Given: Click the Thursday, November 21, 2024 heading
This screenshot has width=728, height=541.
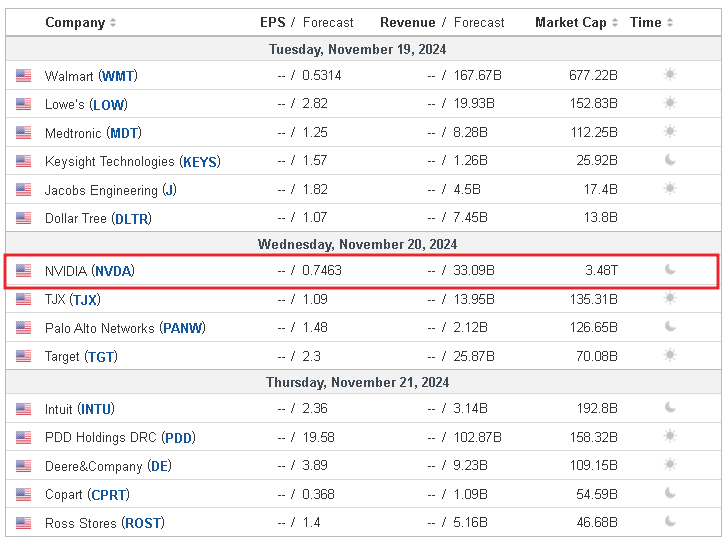Looking at the screenshot, I should pos(358,382).
